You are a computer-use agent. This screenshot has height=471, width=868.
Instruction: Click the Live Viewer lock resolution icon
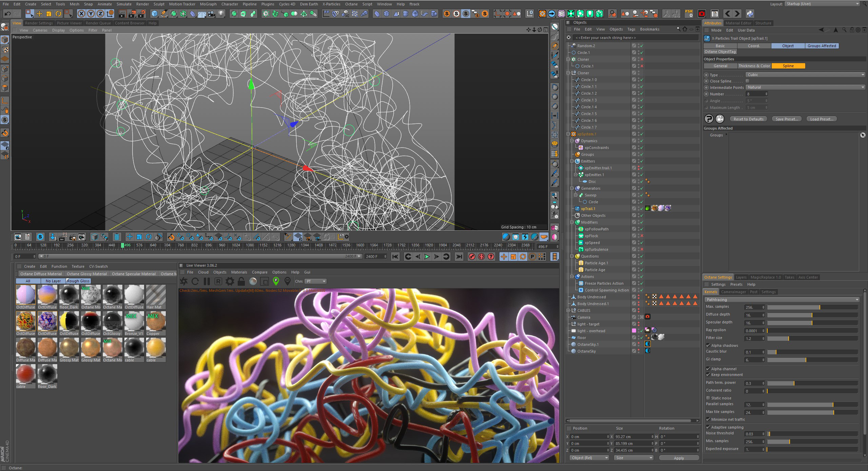(x=241, y=281)
